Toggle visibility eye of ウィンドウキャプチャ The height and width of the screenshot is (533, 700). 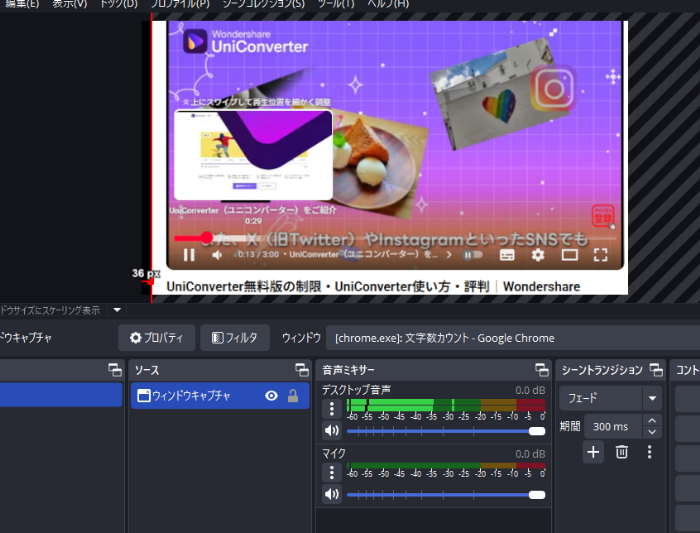[x=271, y=396]
